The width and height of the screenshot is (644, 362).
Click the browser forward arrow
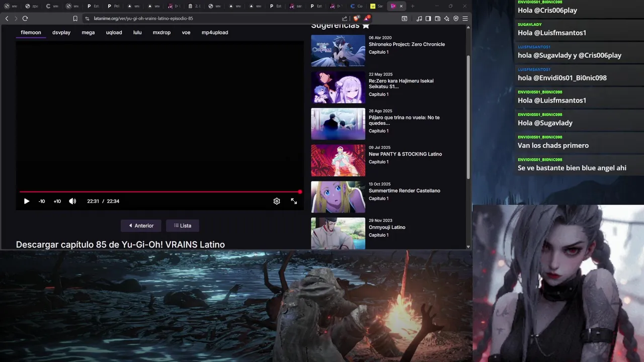16,18
